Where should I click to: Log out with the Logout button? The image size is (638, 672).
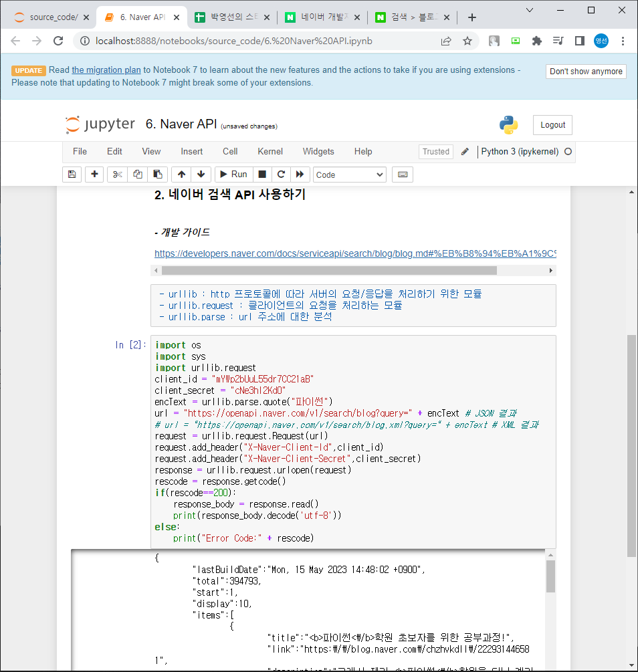[x=552, y=125]
